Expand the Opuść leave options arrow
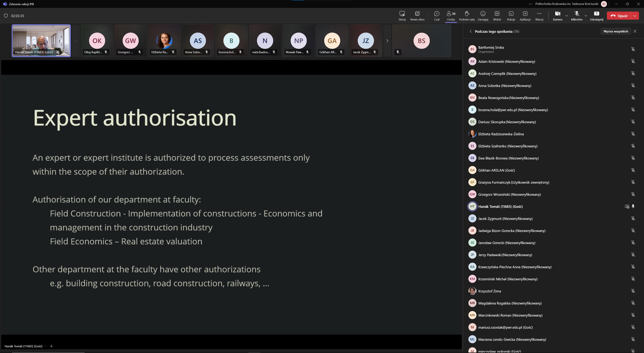644x353 pixels. coord(635,16)
